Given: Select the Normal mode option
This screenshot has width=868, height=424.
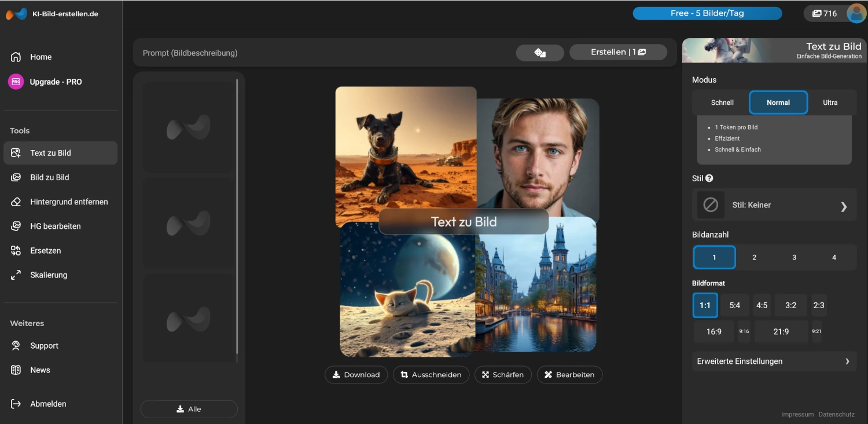Looking at the screenshot, I should coord(778,103).
